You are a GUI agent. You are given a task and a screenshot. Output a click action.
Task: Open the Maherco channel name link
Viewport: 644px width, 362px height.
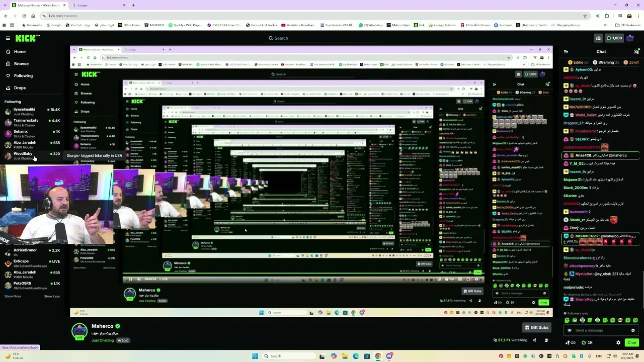[x=102, y=326]
